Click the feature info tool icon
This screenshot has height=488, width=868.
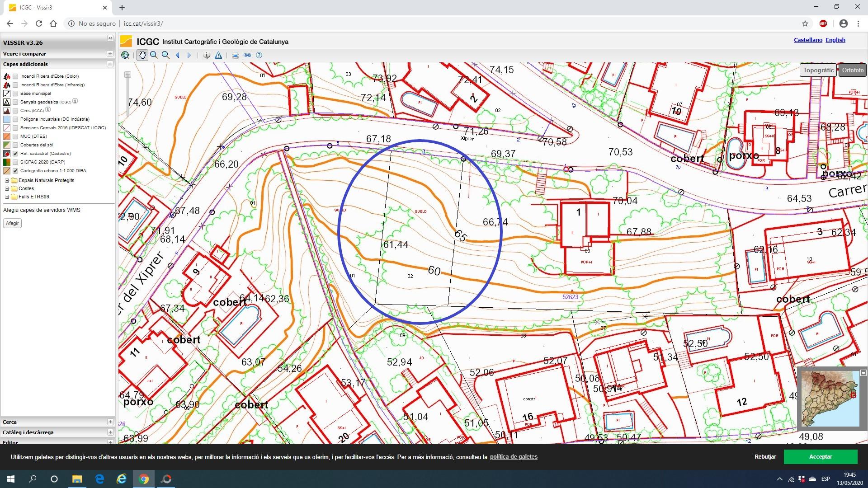pyautogui.click(x=207, y=55)
